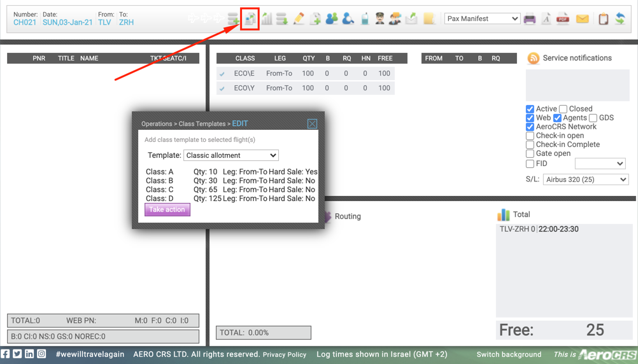
Task: Click the yellow email envelope icon
Action: 583,18
